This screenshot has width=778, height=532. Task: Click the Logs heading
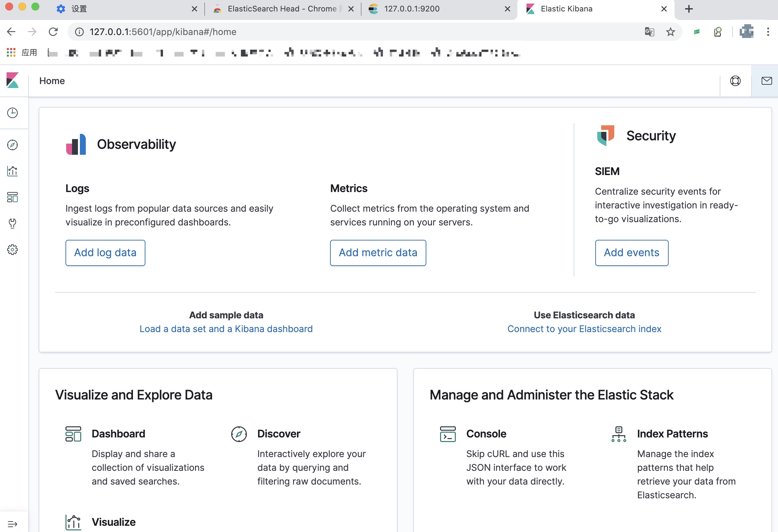(77, 188)
